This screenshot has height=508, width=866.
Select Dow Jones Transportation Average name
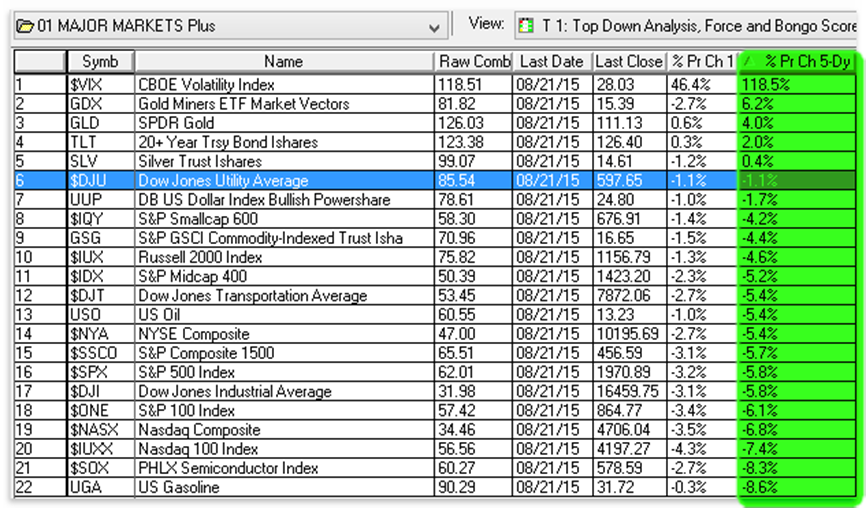click(x=284, y=295)
